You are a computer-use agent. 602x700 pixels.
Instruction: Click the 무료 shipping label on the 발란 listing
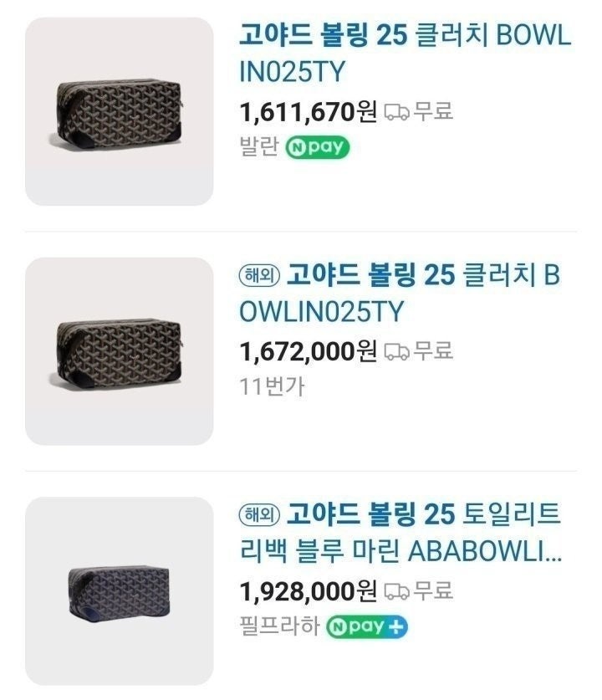click(434, 111)
